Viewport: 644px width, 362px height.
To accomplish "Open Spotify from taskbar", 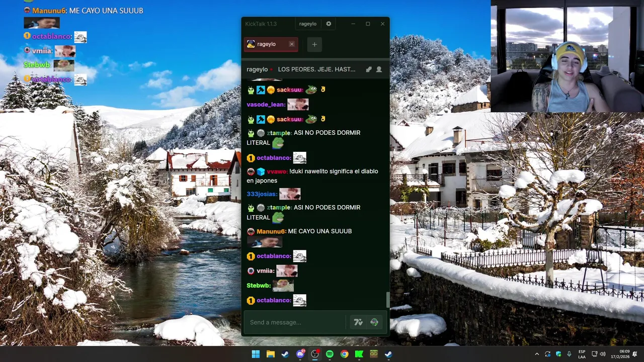I will tap(330, 354).
